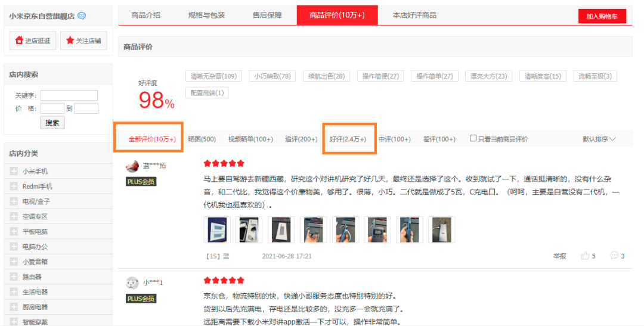The height and width of the screenshot is (326, 644).
Task: Open the 小米京东自营旗舰店 store link
Action: tap(42, 16)
